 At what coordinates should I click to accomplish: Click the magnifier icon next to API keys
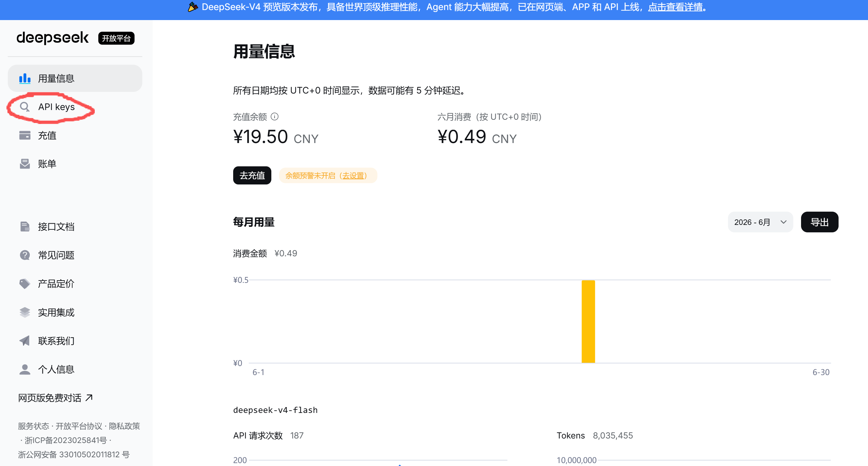(25, 107)
